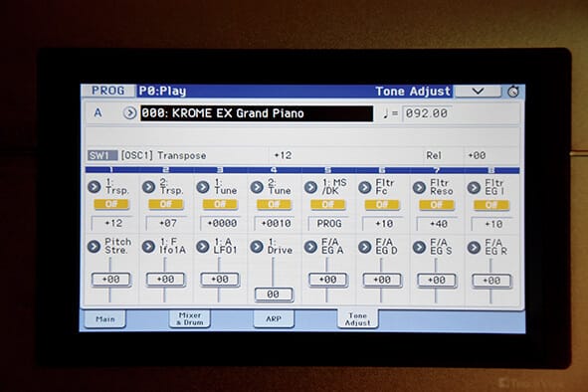Open the popup for F/A EG S parameter
Viewport: 588px width, 392px height.
point(419,247)
